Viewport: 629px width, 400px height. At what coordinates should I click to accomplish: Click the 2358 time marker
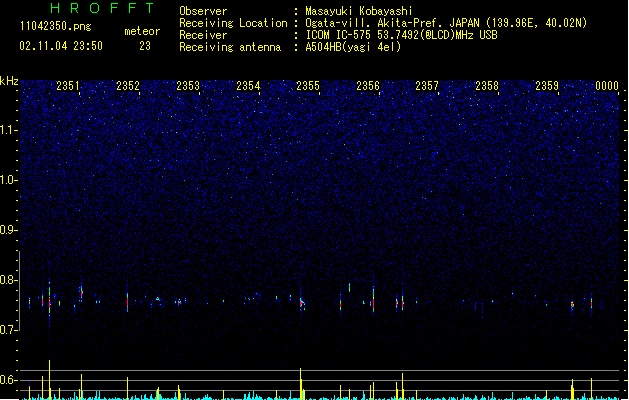487,86
